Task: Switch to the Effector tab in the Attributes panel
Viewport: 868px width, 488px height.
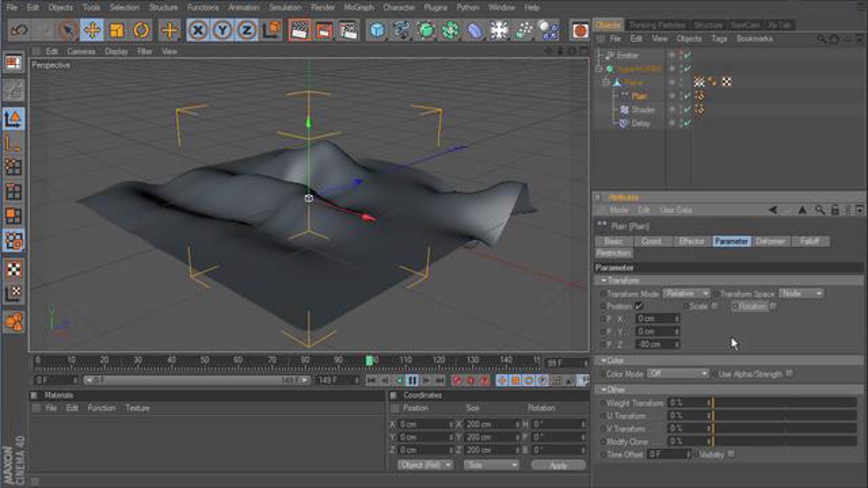Action: click(x=692, y=241)
